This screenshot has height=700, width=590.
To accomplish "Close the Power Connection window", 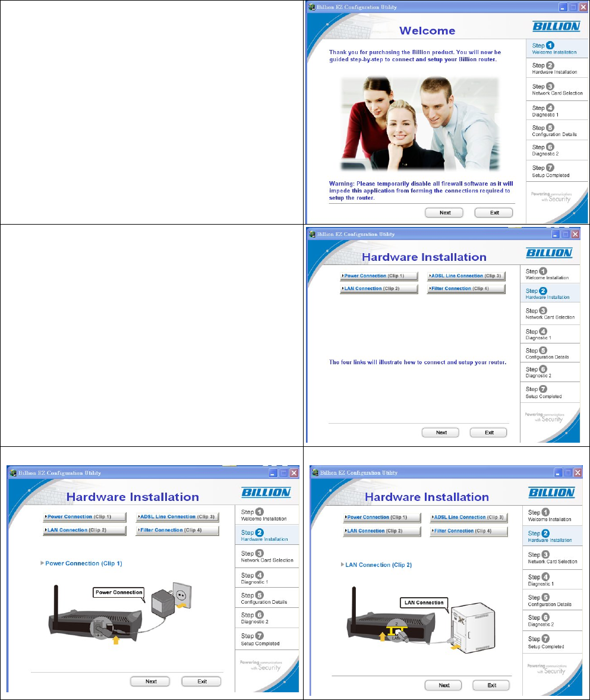I will pos(294,473).
